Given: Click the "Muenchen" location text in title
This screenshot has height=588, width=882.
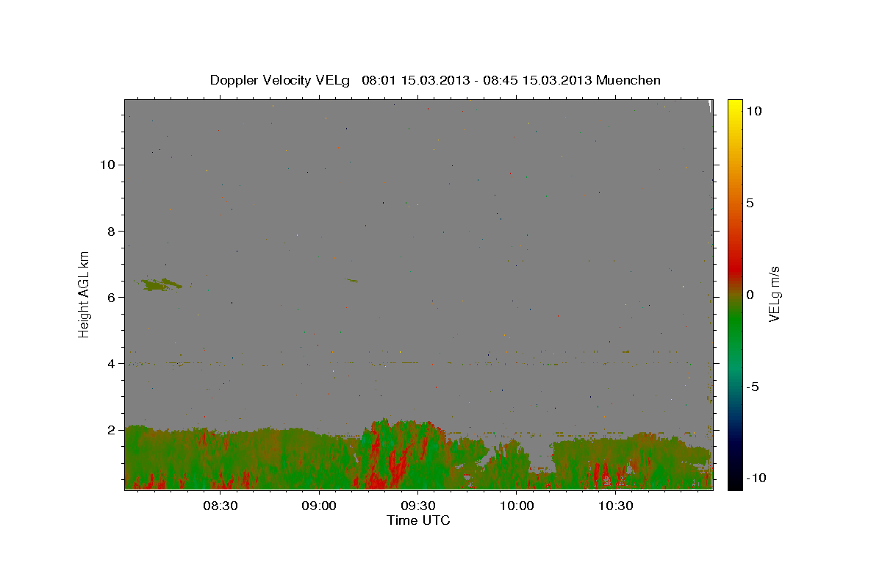Looking at the screenshot, I should [628, 80].
